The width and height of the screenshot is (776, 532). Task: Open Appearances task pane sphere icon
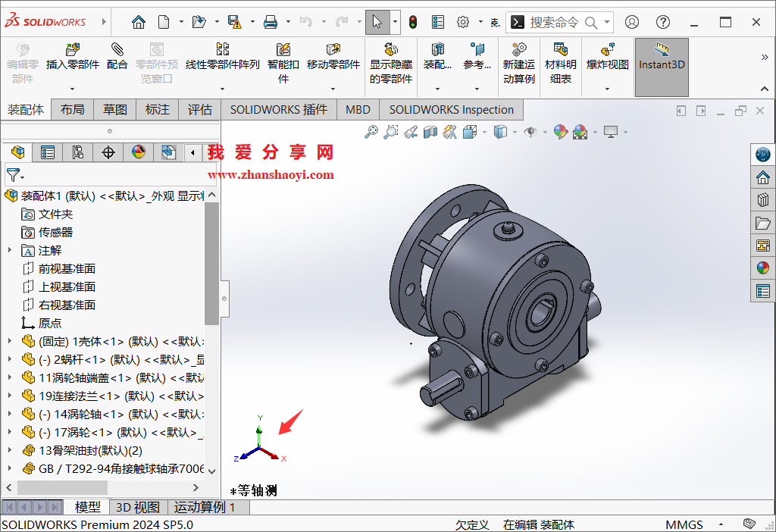762,268
